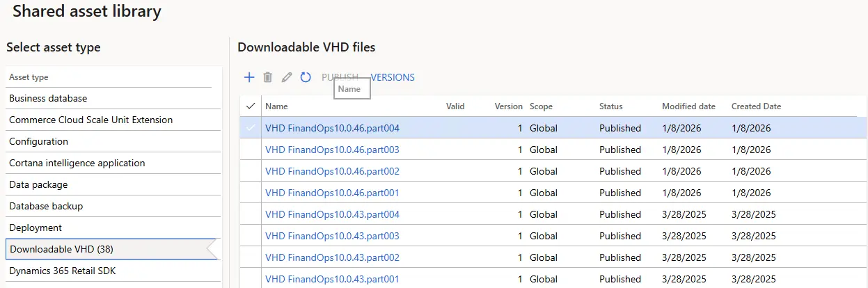Sort by the Created Date column header
868x288 pixels.
click(756, 106)
